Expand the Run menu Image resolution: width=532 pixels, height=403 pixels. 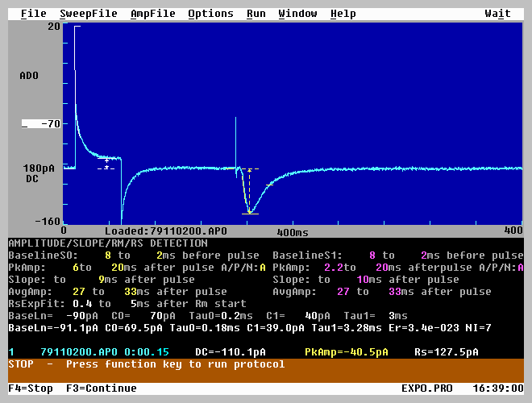[256, 14]
